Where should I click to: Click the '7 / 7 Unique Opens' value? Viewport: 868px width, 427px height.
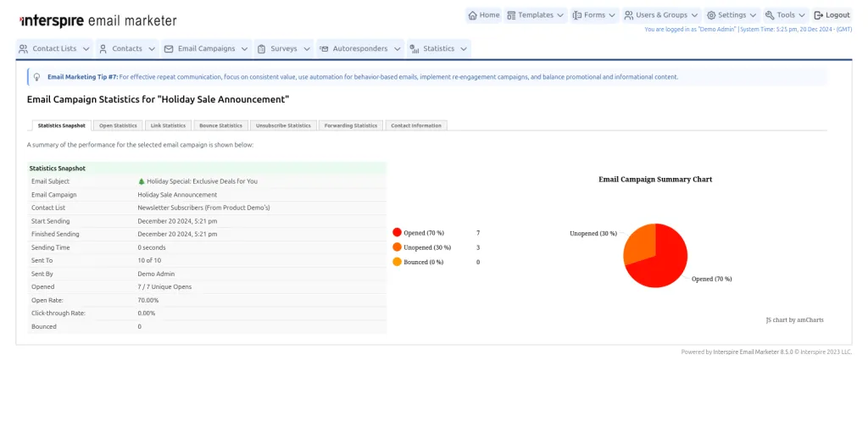164,287
